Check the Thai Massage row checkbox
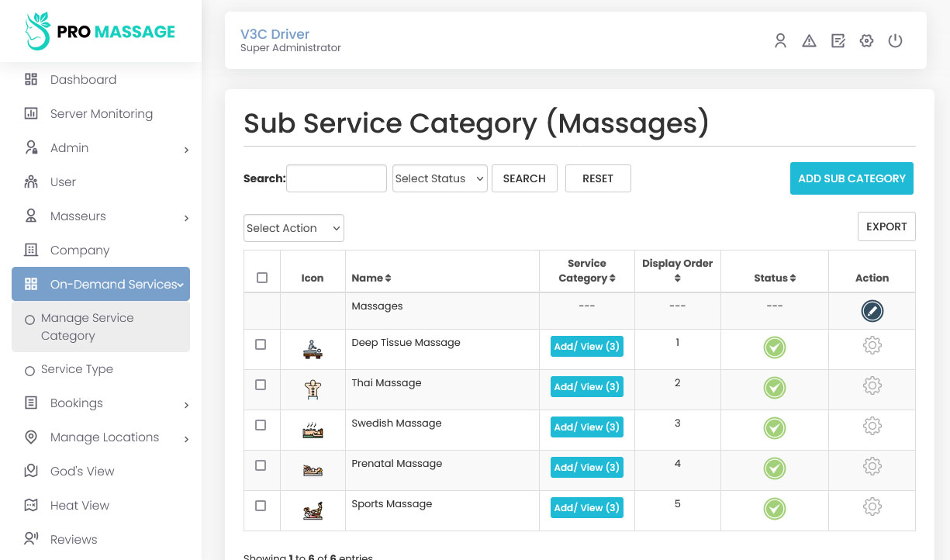Screen dimensions: 950x560 coord(261,385)
